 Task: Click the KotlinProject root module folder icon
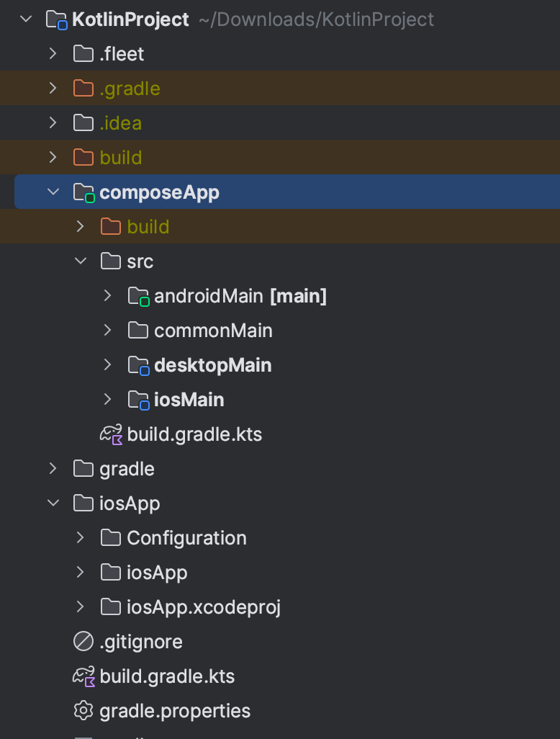(56, 19)
